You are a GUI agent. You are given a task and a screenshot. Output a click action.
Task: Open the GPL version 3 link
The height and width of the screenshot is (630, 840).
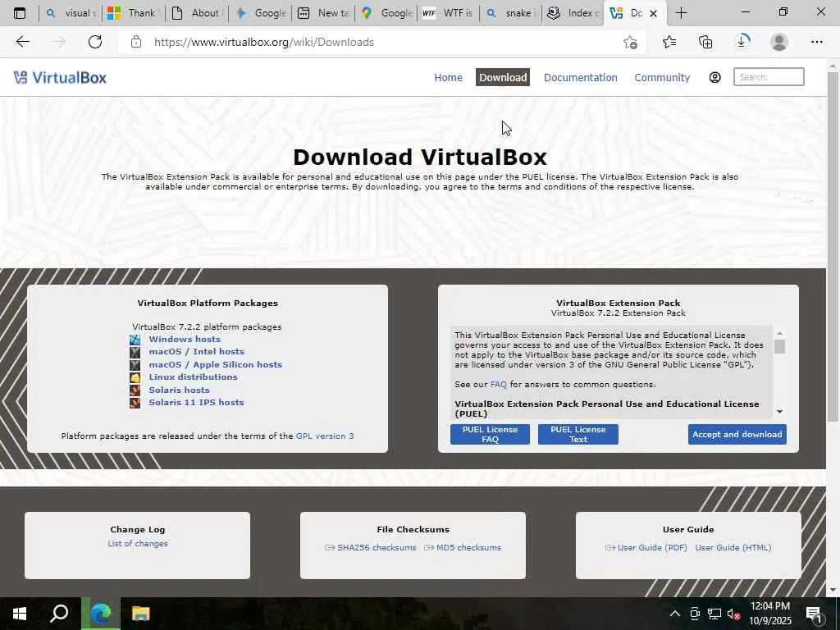(x=325, y=436)
